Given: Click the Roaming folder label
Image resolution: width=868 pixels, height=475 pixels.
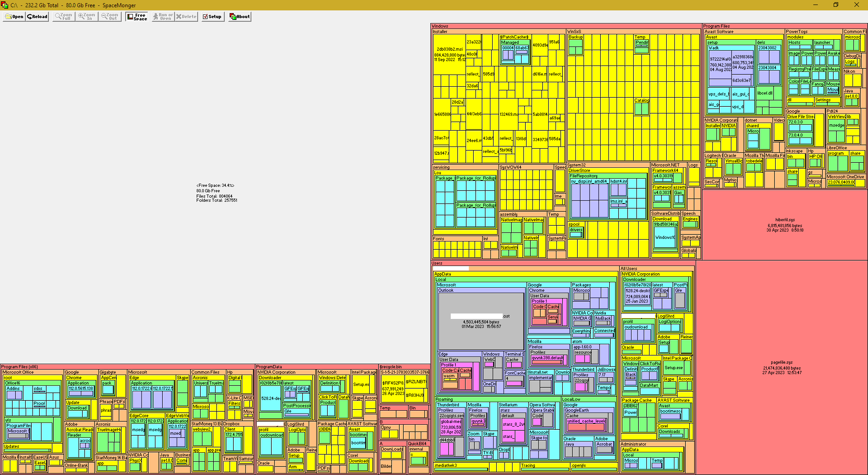Looking at the screenshot, I should coord(444,399).
